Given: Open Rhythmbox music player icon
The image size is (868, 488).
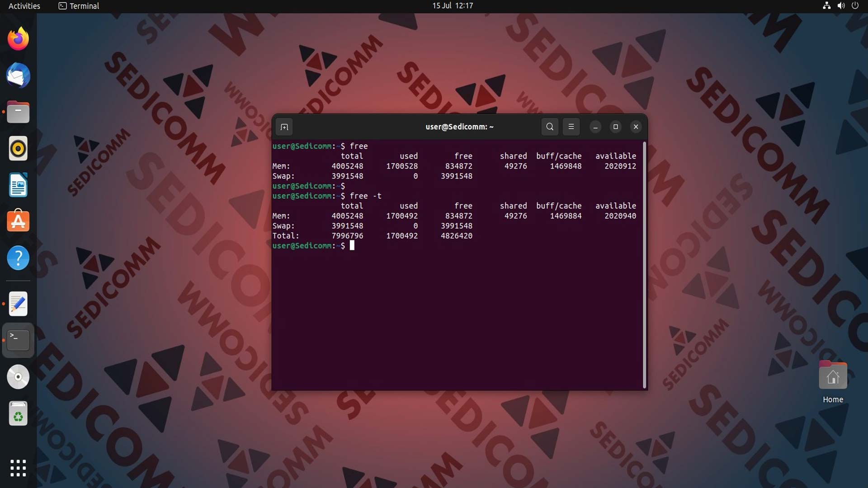Looking at the screenshot, I should click(x=18, y=149).
